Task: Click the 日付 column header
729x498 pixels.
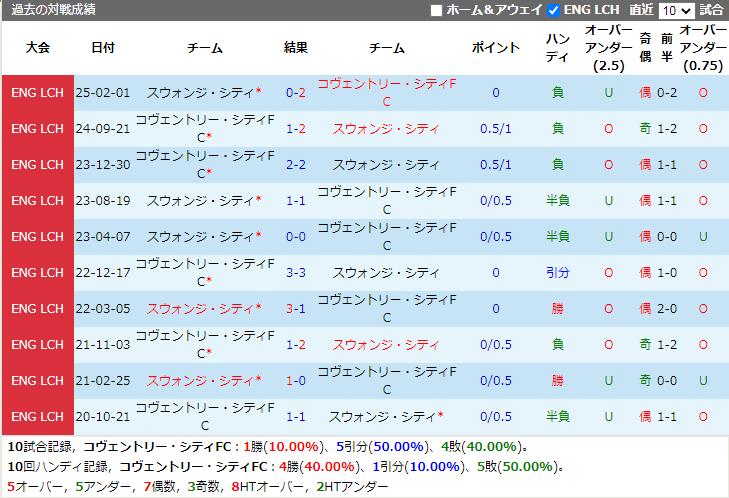Action: (102, 48)
